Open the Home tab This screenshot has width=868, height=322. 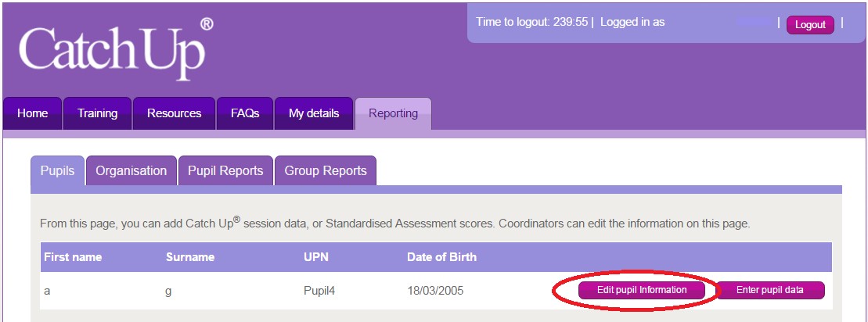point(33,113)
